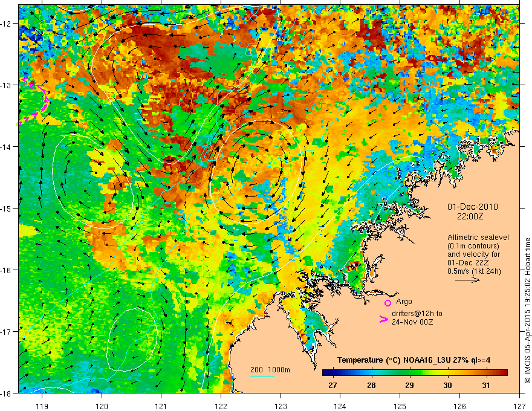Click the colorbar tick label 30
This screenshot has height=411, width=532.
[447, 385]
